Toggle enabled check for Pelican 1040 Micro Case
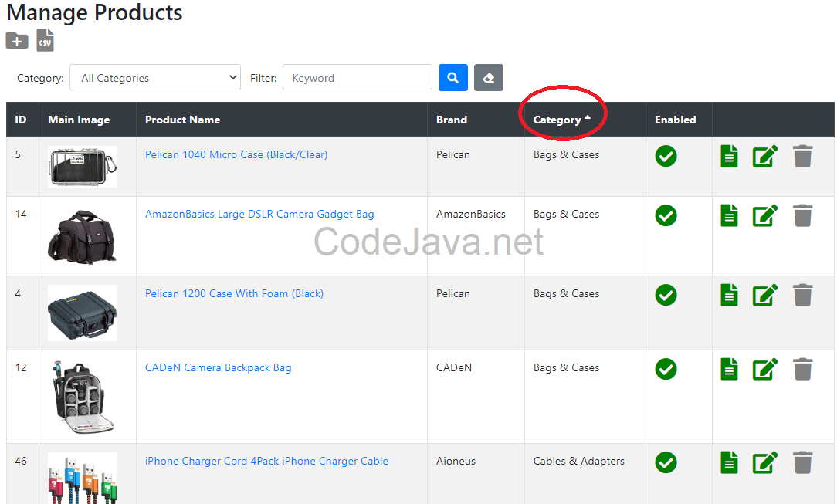 click(x=666, y=156)
